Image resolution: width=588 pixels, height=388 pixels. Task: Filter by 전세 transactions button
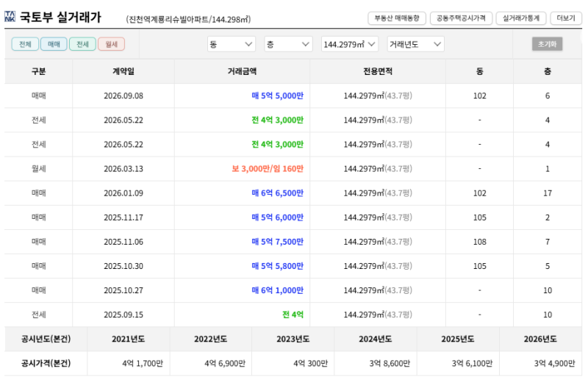pyautogui.click(x=82, y=44)
